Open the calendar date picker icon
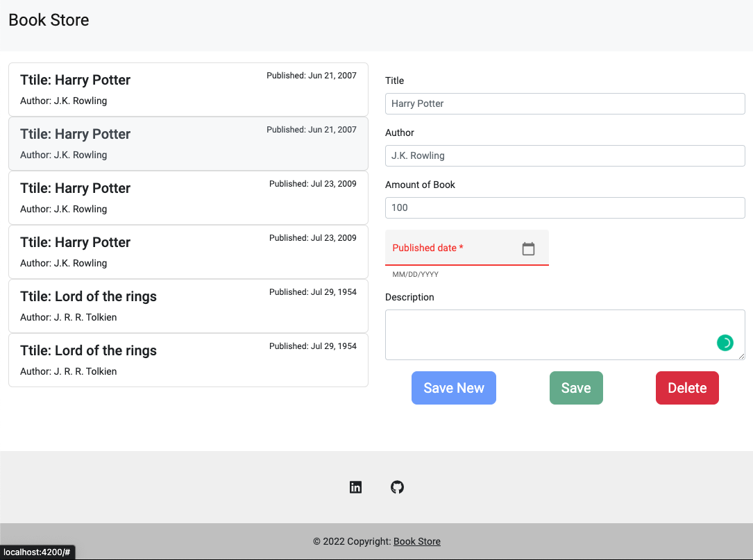The image size is (753, 560). [527, 248]
